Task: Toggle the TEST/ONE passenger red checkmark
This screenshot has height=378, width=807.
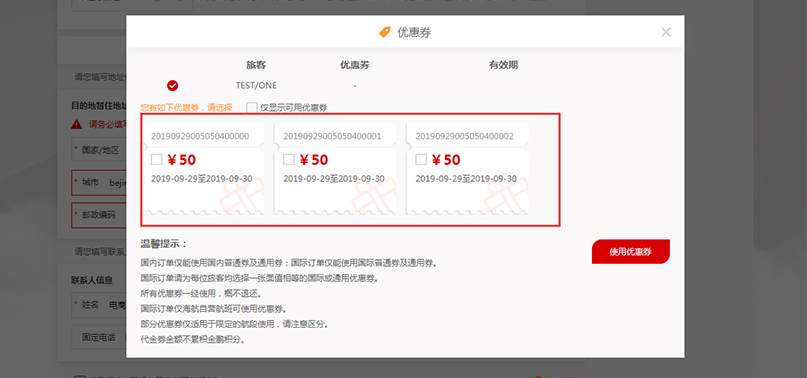Action: 172,85
